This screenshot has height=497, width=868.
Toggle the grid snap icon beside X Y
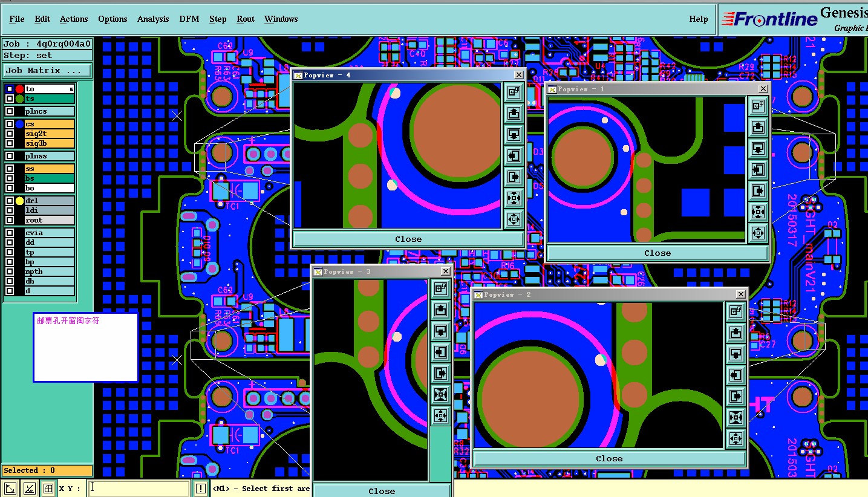pos(48,489)
